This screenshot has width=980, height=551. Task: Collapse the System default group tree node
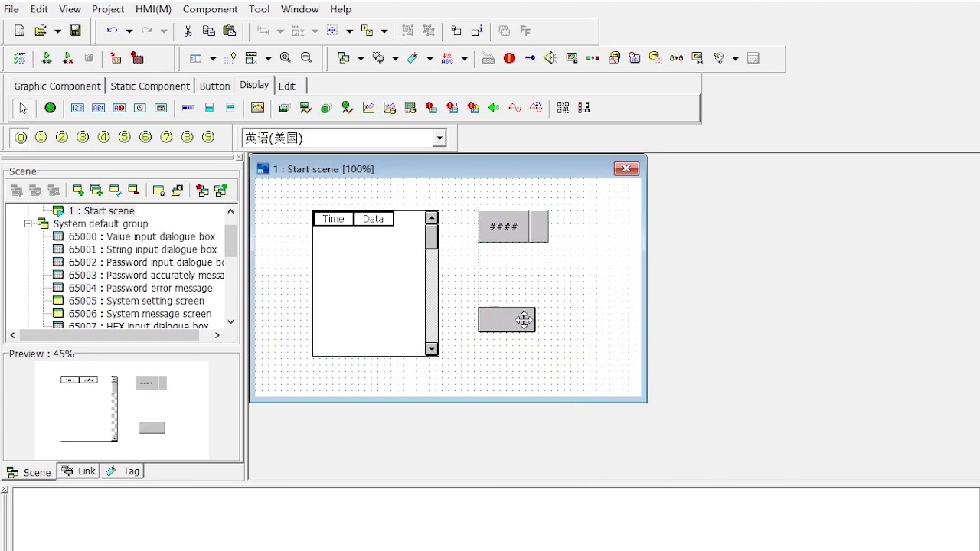tap(28, 223)
